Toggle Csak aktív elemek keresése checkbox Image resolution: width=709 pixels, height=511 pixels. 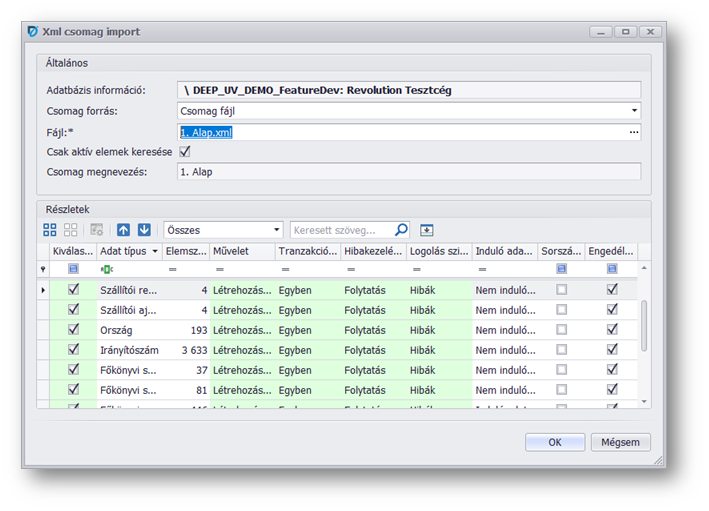pyautogui.click(x=184, y=151)
